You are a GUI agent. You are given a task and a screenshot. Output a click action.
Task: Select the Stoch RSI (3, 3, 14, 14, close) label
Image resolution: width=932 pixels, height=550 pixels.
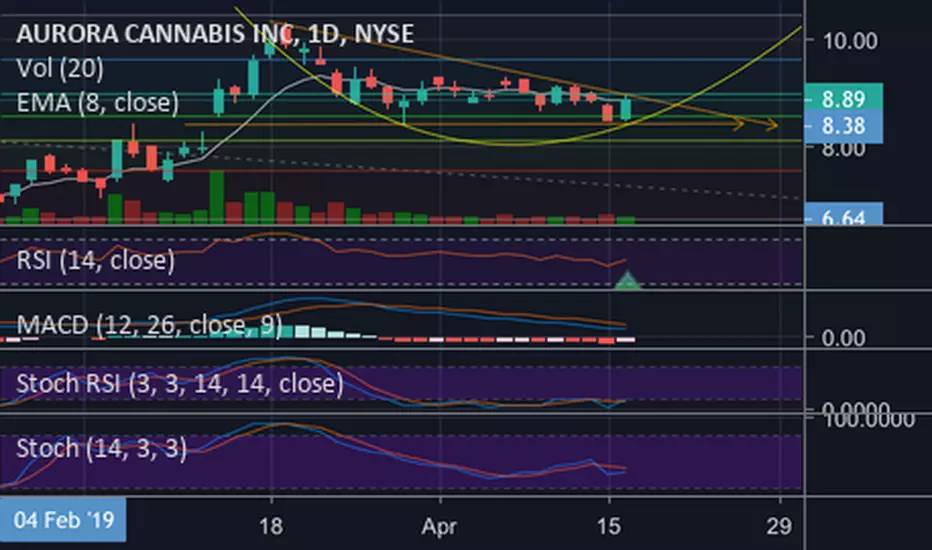180,384
